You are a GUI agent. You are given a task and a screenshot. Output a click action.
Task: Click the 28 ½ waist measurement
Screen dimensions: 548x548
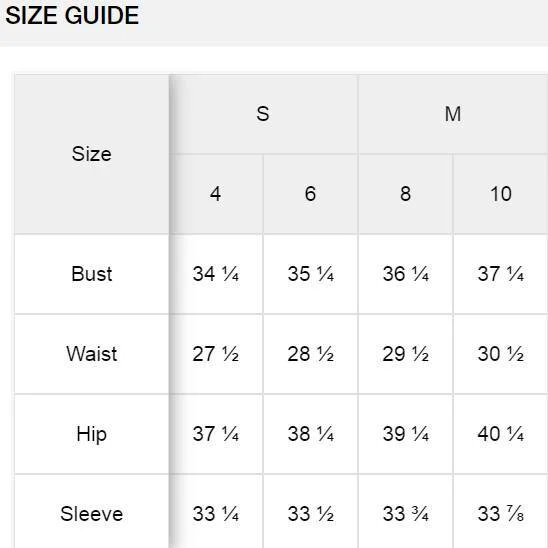pos(310,354)
